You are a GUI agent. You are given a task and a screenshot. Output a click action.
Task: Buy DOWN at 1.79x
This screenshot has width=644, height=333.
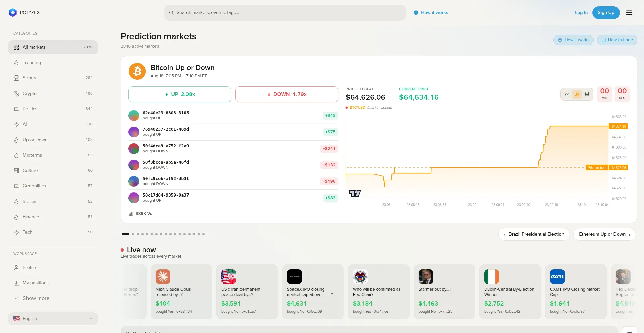(x=287, y=94)
